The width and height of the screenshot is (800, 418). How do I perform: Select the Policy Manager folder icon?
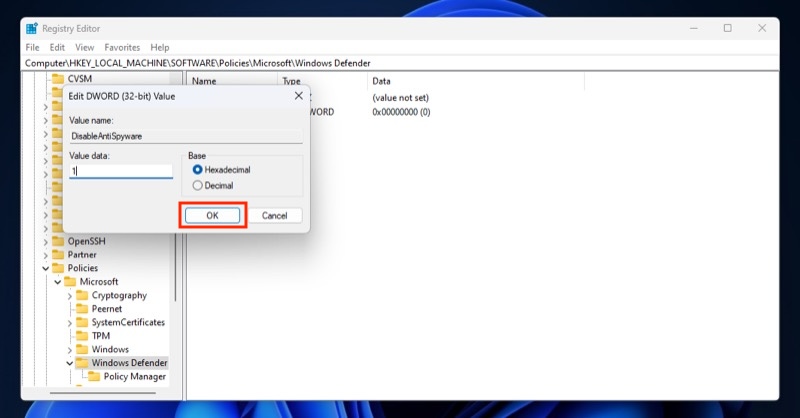pos(94,376)
